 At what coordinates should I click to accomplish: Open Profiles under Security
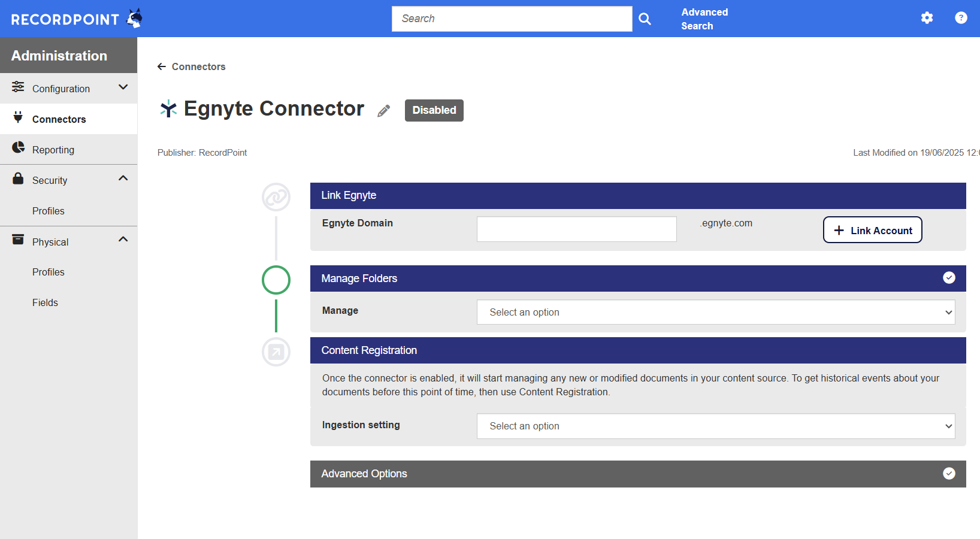tap(49, 211)
